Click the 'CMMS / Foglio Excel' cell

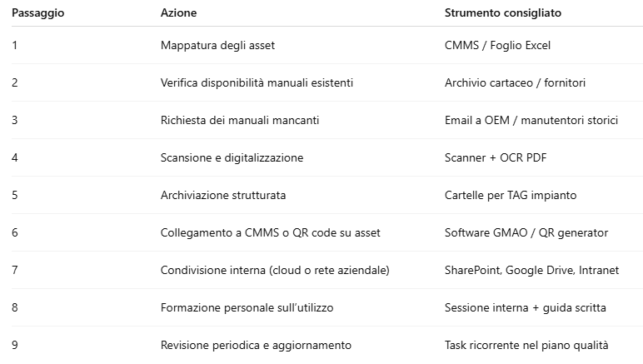pos(497,45)
